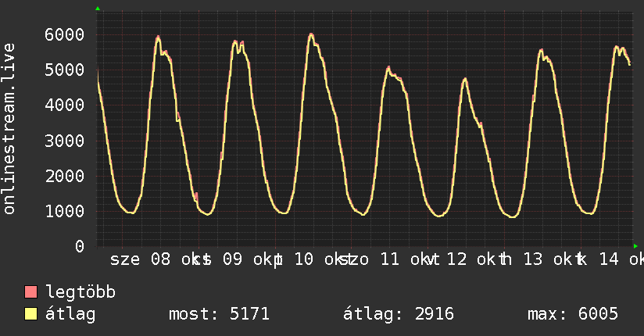The height and width of the screenshot is (336, 644).
Task: Click the 12 date label on x-axis
Action: (x=456, y=259)
